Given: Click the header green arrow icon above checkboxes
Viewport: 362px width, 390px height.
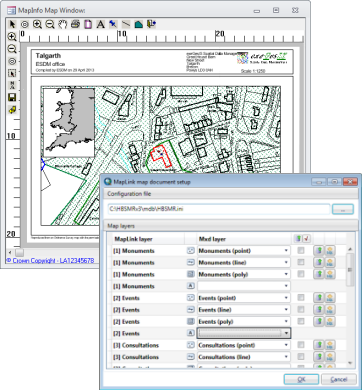Looking at the screenshot, I should point(298,239).
